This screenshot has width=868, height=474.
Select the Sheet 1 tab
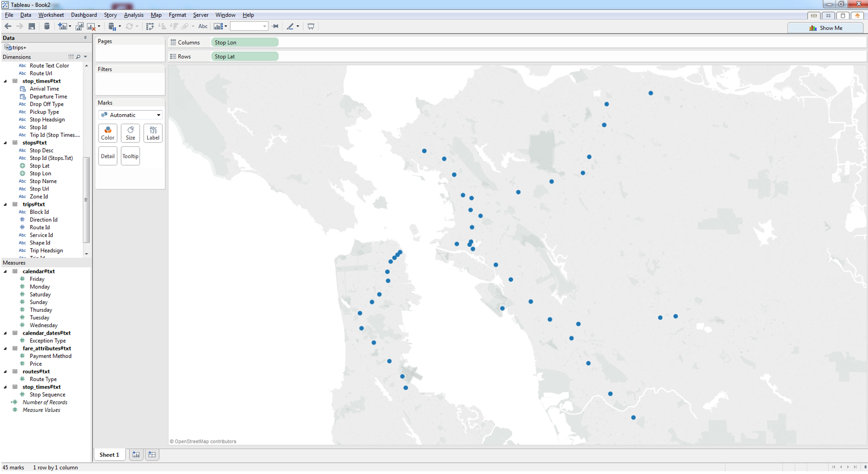[109, 454]
